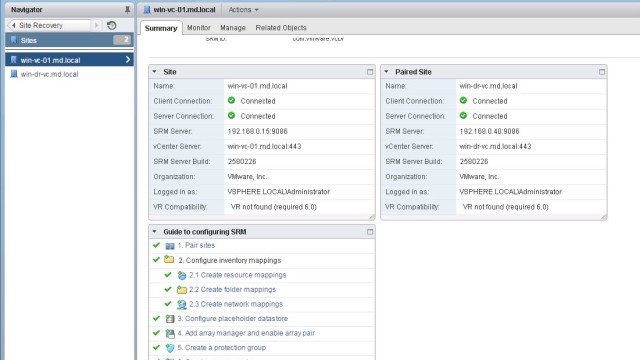Viewport: 640px width, 360px height.
Task: Open the navigation history icon
Action: (111, 25)
